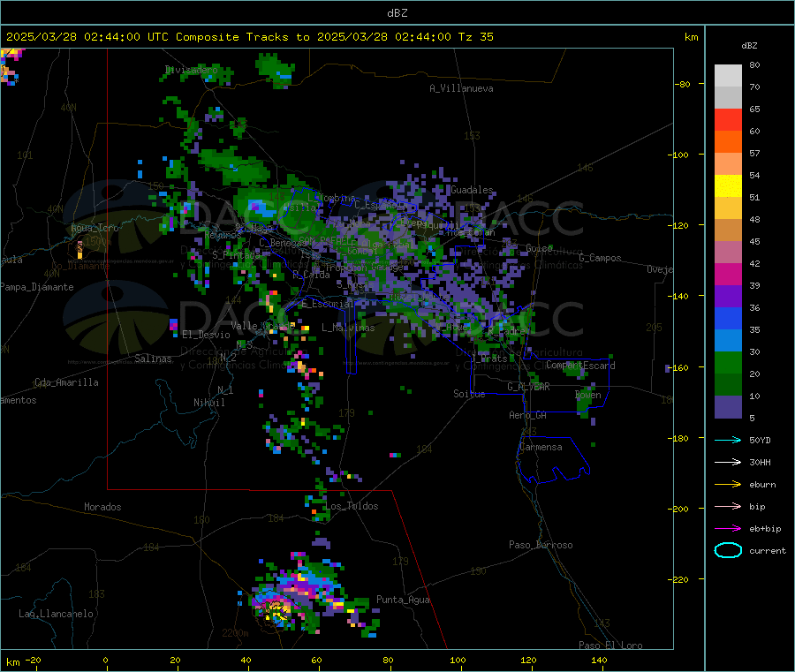Screen dimensions: 795x672
Task: Click the 50YD cyan arrow legend icon
Action: (x=728, y=440)
